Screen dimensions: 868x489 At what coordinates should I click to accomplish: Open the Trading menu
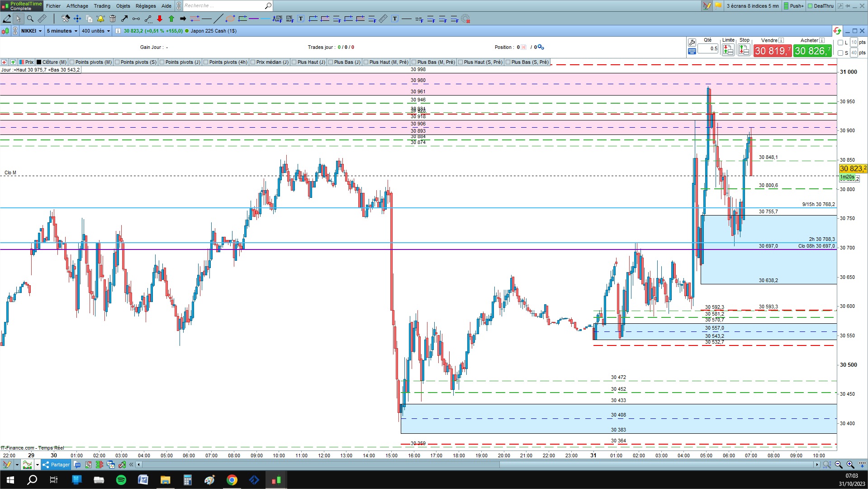click(102, 6)
